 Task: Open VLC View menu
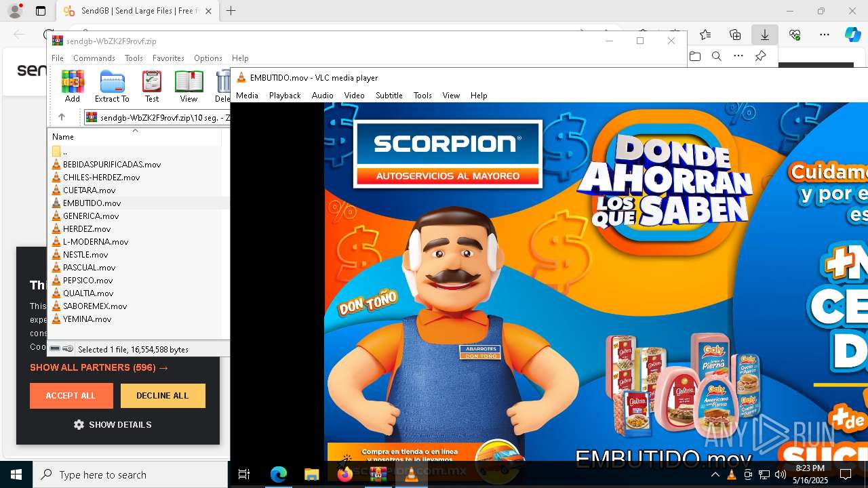451,96
